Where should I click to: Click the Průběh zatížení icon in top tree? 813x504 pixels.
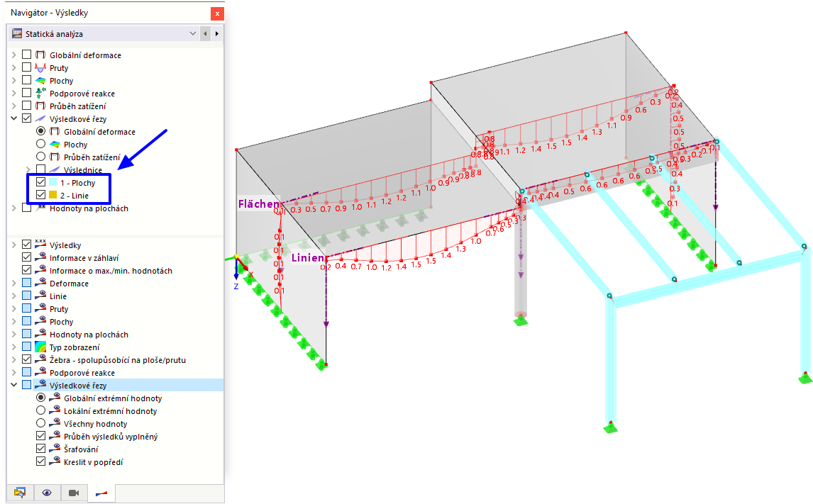[x=40, y=106]
